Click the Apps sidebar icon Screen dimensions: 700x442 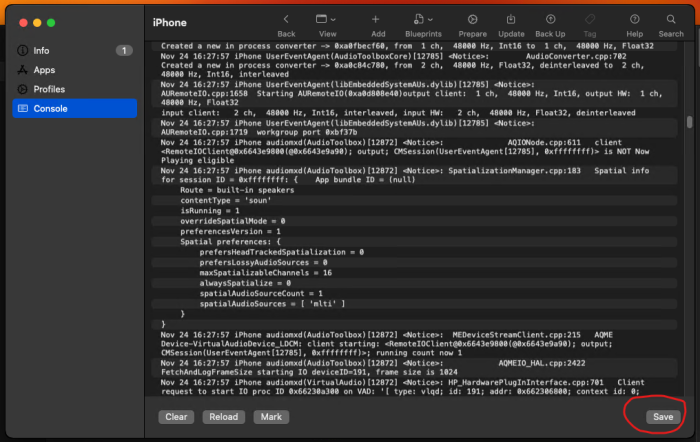(x=22, y=70)
